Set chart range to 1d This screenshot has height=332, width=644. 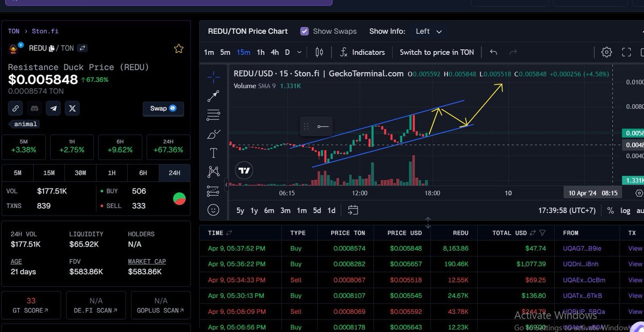click(x=332, y=211)
